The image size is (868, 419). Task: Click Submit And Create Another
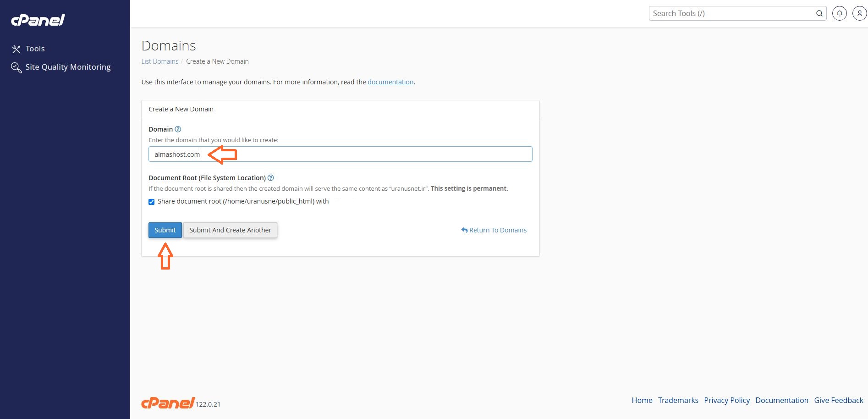point(230,230)
